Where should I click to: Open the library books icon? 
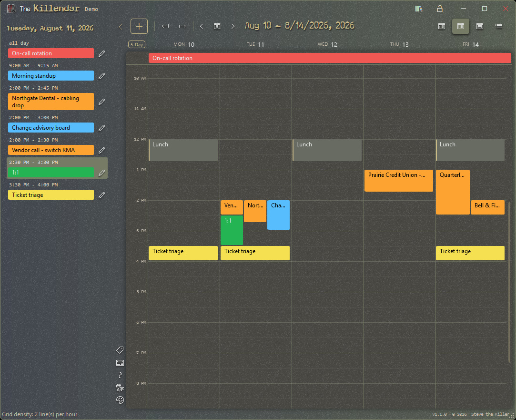pos(419,9)
